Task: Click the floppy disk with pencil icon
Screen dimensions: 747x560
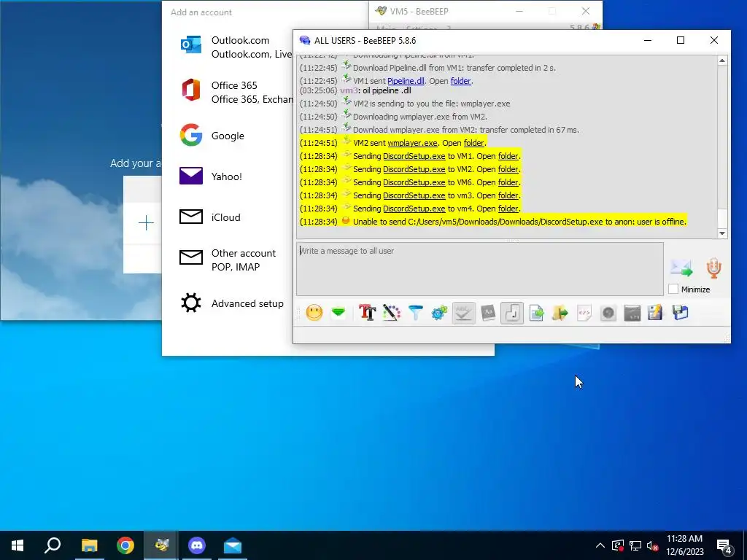Action: (655, 313)
